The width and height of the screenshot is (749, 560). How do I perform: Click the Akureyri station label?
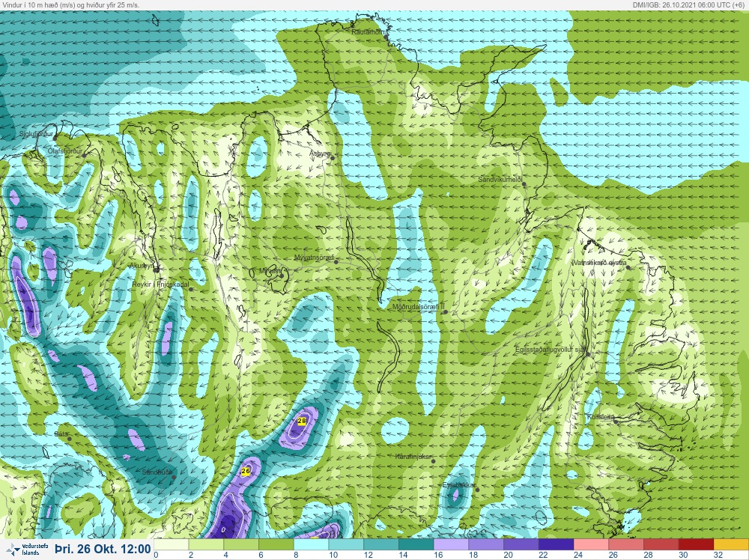[x=142, y=266]
